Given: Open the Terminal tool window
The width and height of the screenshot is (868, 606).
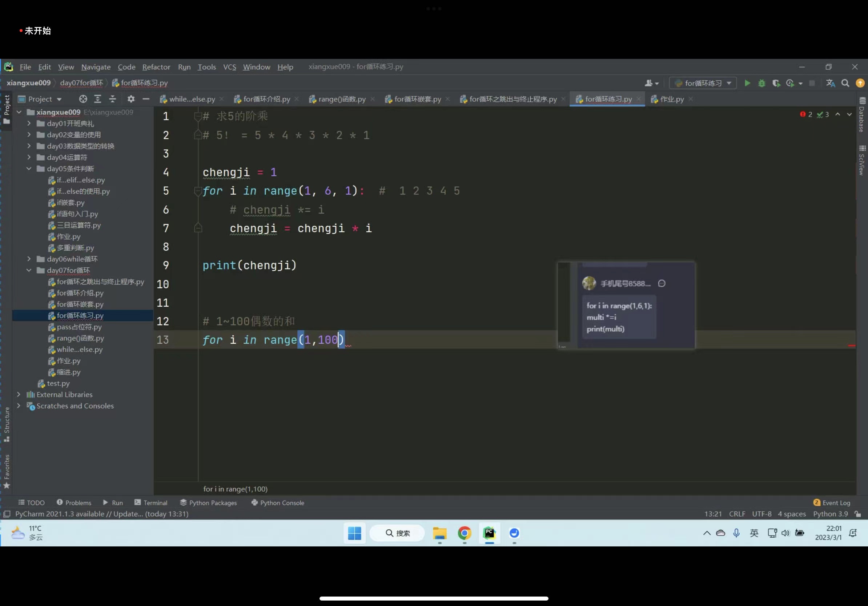Looking at the screenshot, I should 151,502.
